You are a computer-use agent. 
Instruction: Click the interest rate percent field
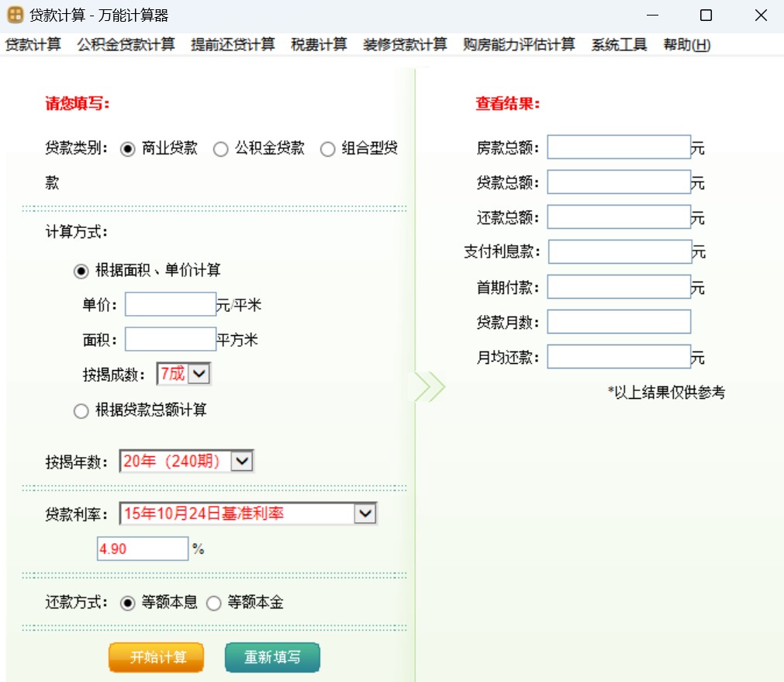point(143,549)
